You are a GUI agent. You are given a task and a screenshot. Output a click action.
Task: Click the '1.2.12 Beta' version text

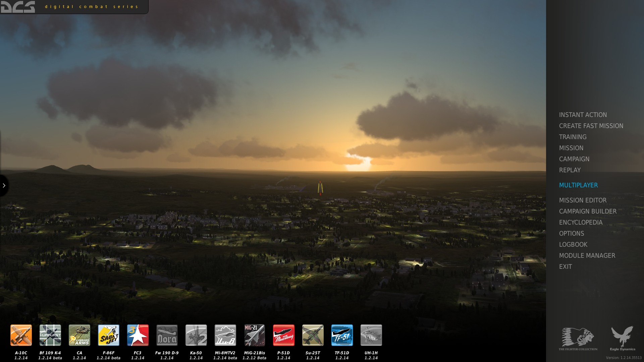tap(254, 358)
